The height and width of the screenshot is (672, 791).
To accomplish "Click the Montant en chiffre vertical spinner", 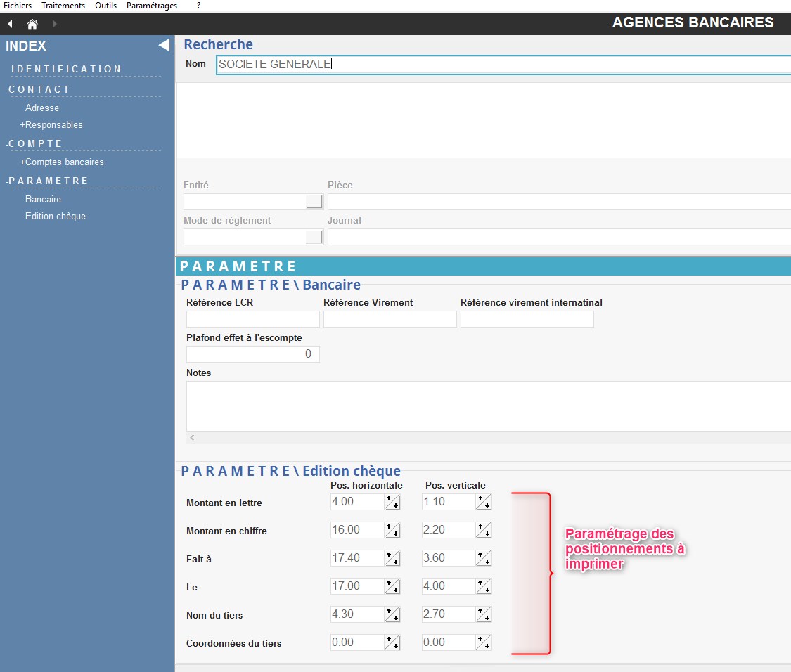I will 484,530.
